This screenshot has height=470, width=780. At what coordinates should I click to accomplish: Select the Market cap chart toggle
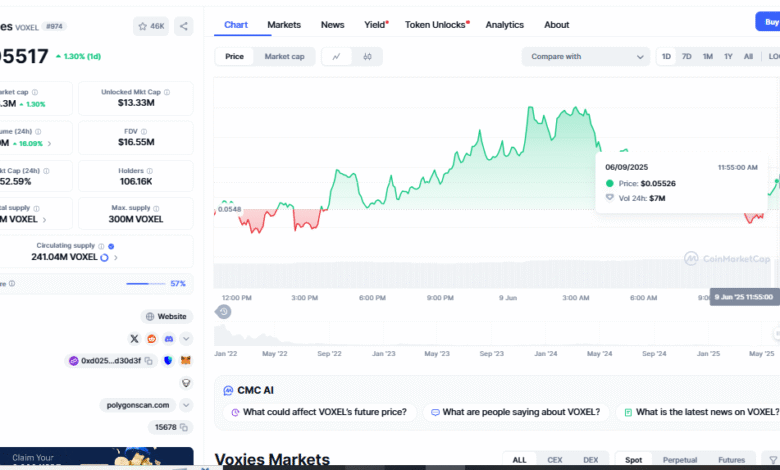point(284,57)
